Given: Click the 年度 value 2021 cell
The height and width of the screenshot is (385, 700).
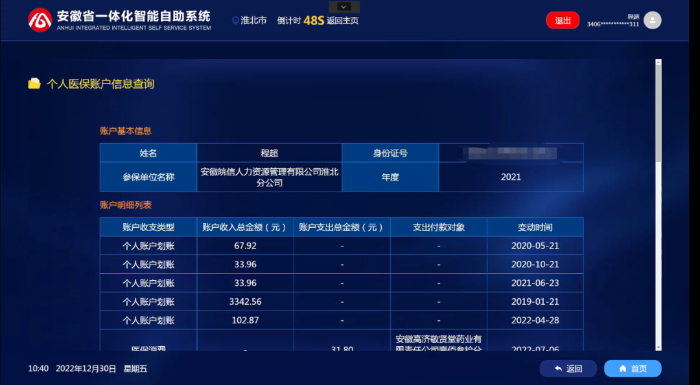Looking at the screenshot, I should tap(511, 177).
